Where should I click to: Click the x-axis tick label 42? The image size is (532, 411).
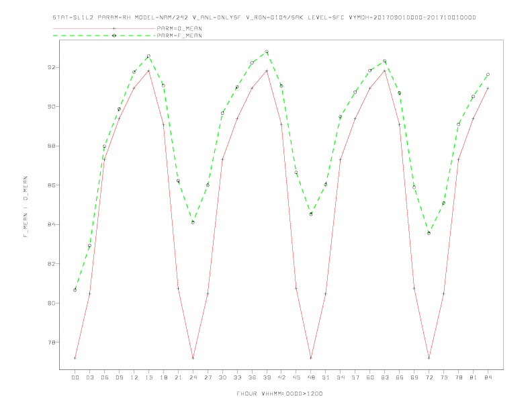(281, 377)
